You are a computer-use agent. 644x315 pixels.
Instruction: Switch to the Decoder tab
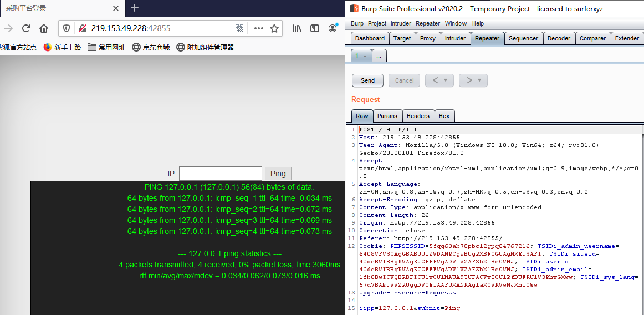point(559,38)
